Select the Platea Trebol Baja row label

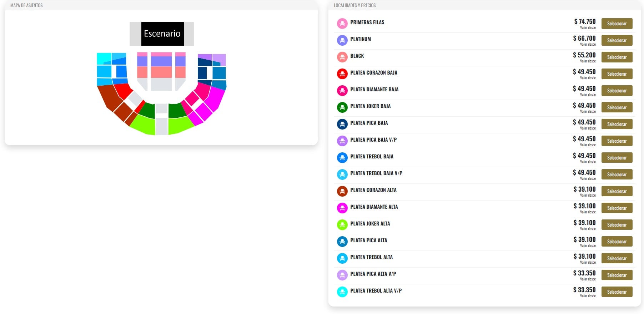tap(372, 157)
